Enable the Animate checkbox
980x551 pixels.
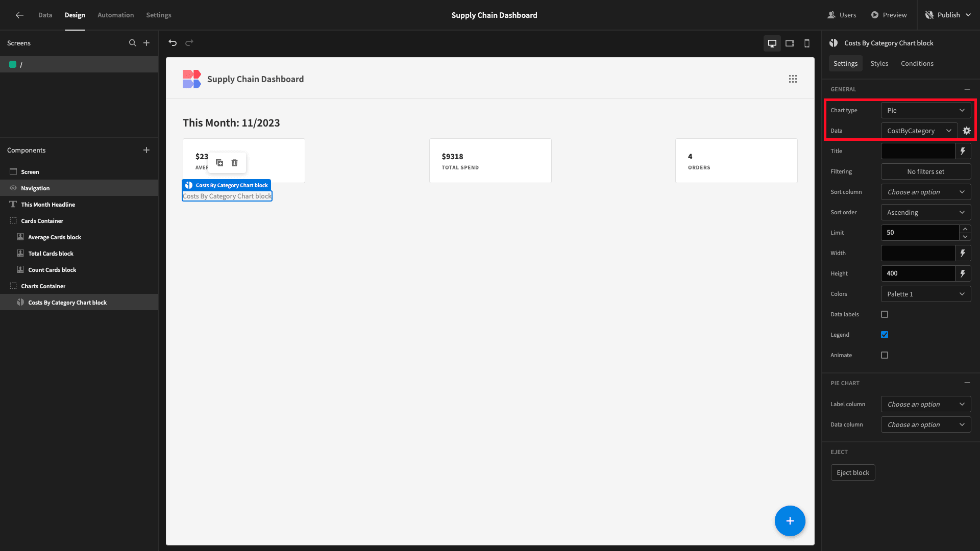click(x=885, y=355)
